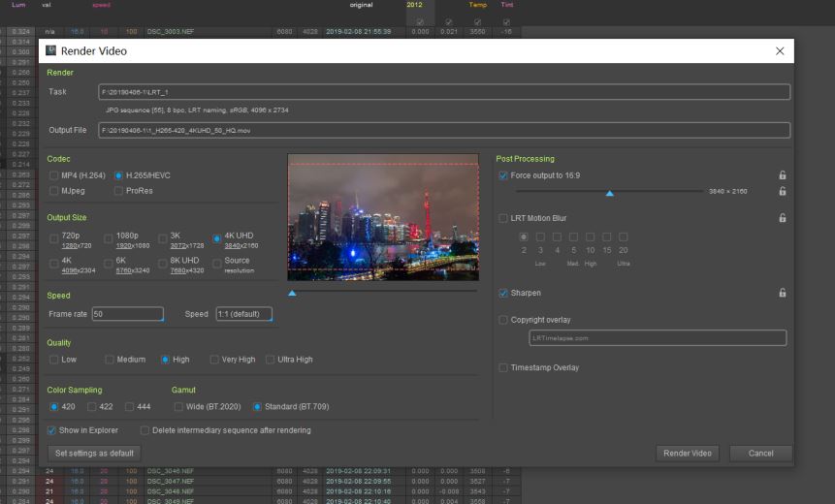Close the Render Video dialog with X
This screenshot has height=504, width=835.
(x=780, y=50)
